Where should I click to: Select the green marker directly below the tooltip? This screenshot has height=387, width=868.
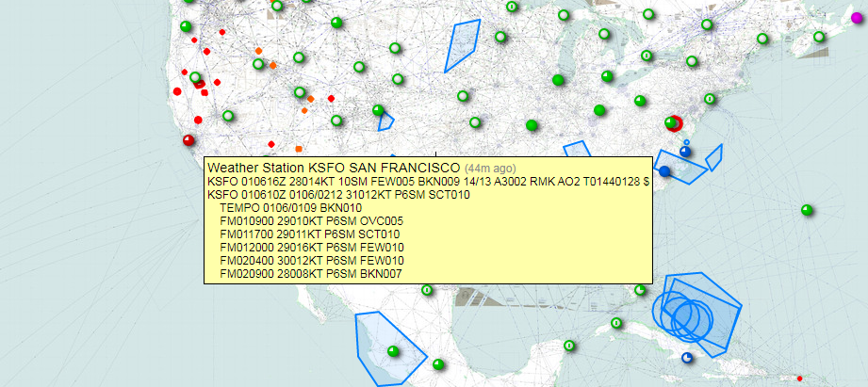[427, 290]
